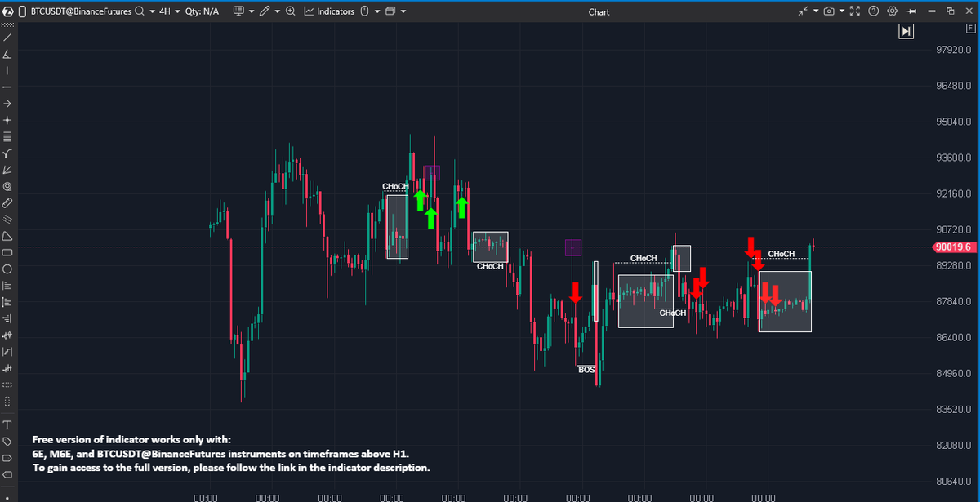Click the BOS label on chart

pos(586,370)
